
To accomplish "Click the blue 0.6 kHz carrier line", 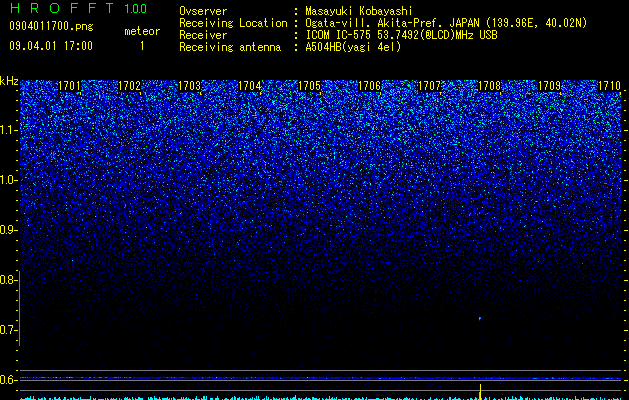I will [320, 378].
